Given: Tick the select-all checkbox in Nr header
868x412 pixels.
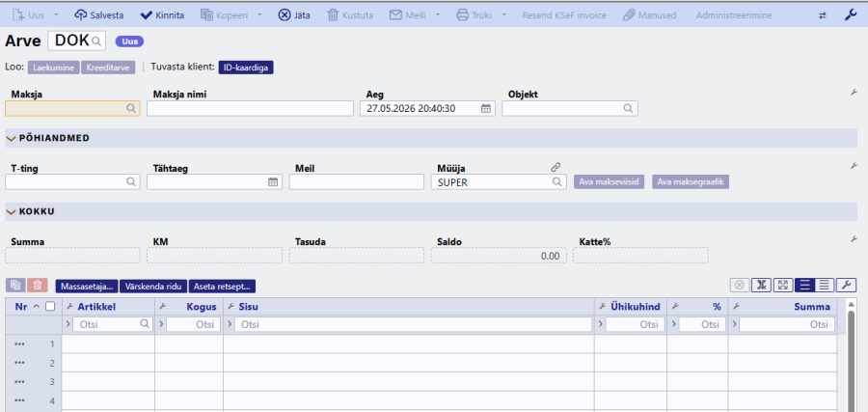Looking at the screenshot, I should pos(50,306).
